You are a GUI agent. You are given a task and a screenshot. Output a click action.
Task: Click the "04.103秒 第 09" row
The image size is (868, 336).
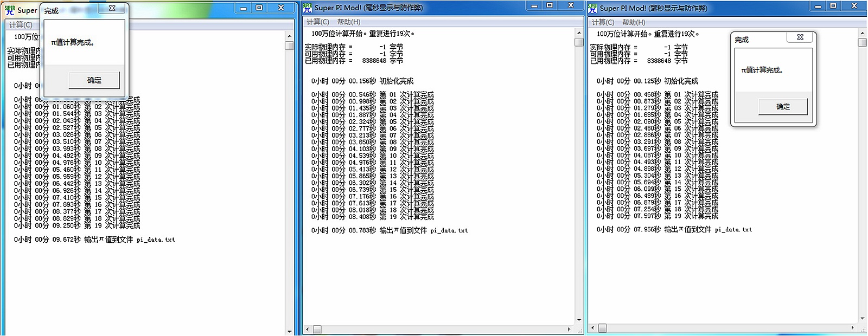click(x=373, y=149)
